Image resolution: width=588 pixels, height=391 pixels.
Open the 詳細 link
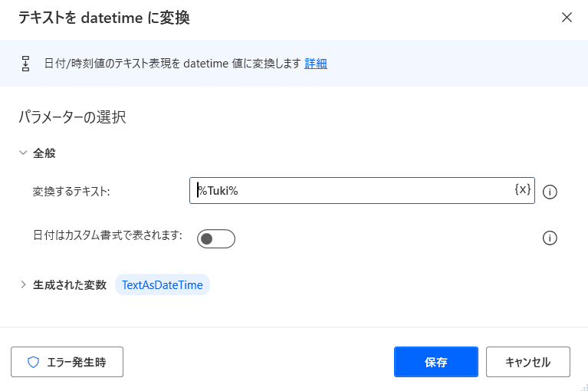pyautogui.click(x=316, y=64)
